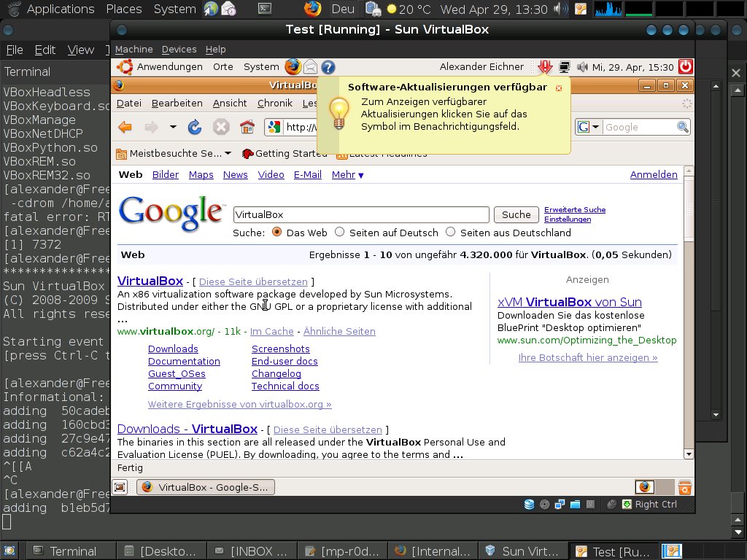
Task: Expand the 'Meistbesuchte Seiten' bookmarks dropdown
Action: 174,154
